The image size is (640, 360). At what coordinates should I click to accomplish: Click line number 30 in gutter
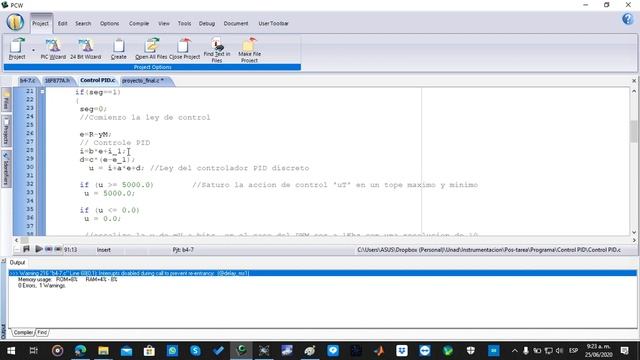[30, 167]
